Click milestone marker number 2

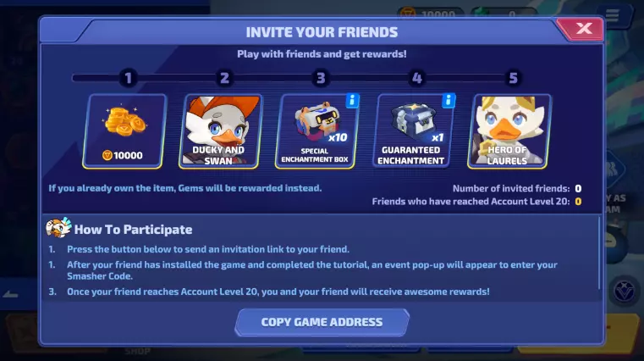click(224, 78)
